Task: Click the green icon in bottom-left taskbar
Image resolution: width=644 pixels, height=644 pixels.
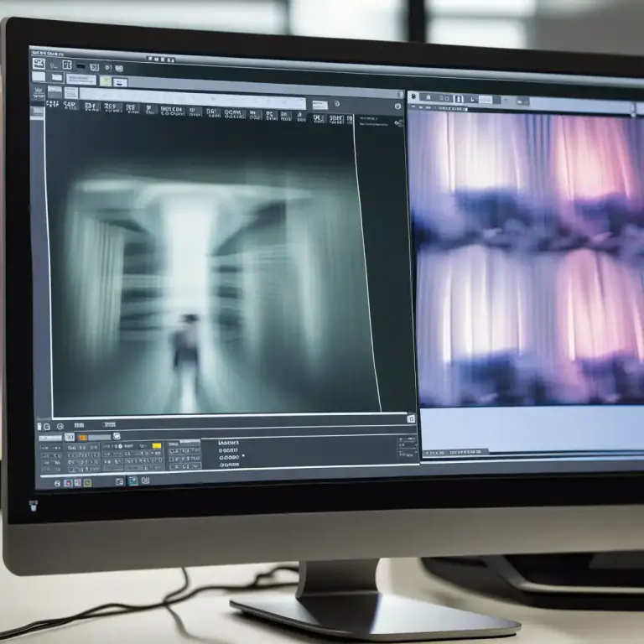Action: [87, 483]
